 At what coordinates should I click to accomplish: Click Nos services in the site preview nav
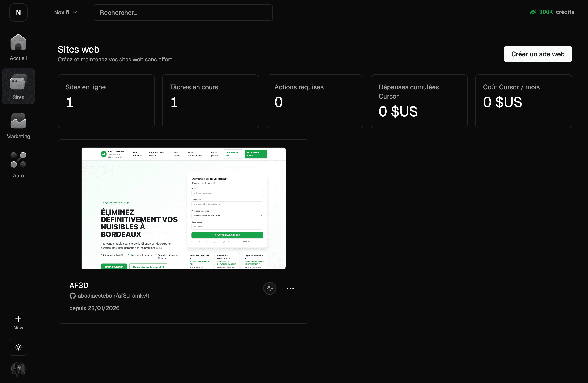[137, 154]
